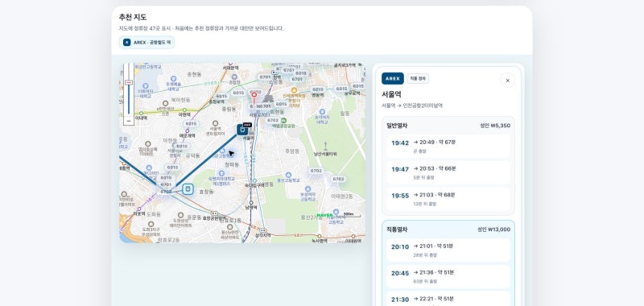Click the 이대역 subway station dot
This screenshot has width=644, height=306.
tap(141, 113)
